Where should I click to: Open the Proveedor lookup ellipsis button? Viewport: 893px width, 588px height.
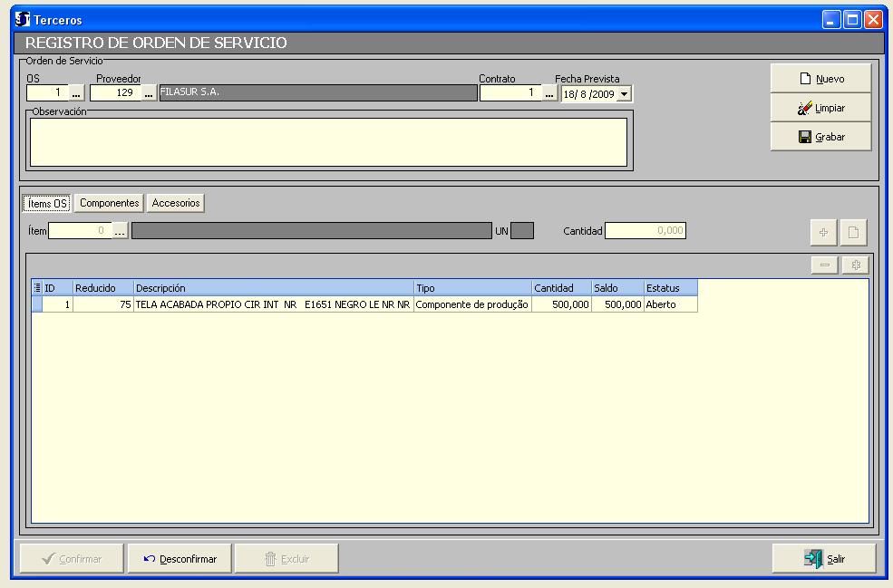point(149,93)
